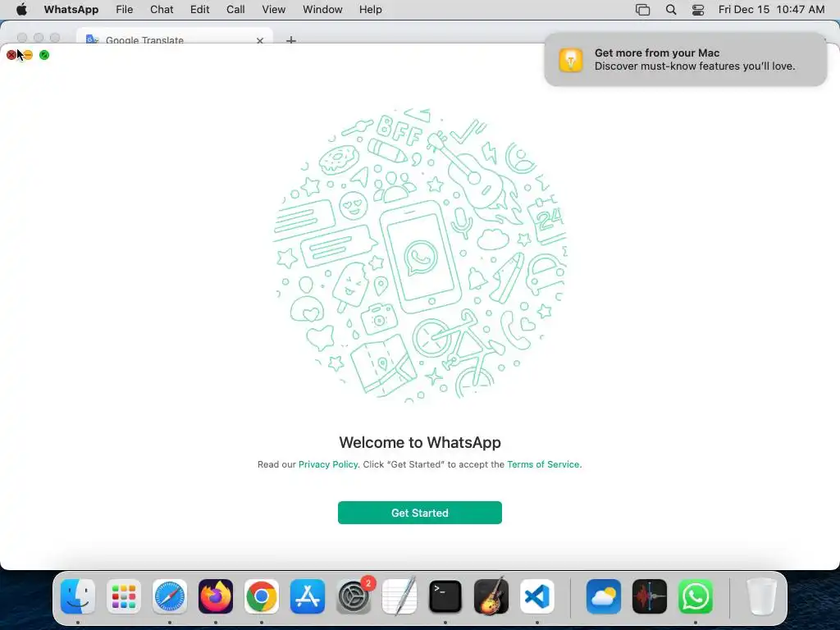Launch Firefox from the Dock
This screenshot has height=630, width=840.
point(216,596)
